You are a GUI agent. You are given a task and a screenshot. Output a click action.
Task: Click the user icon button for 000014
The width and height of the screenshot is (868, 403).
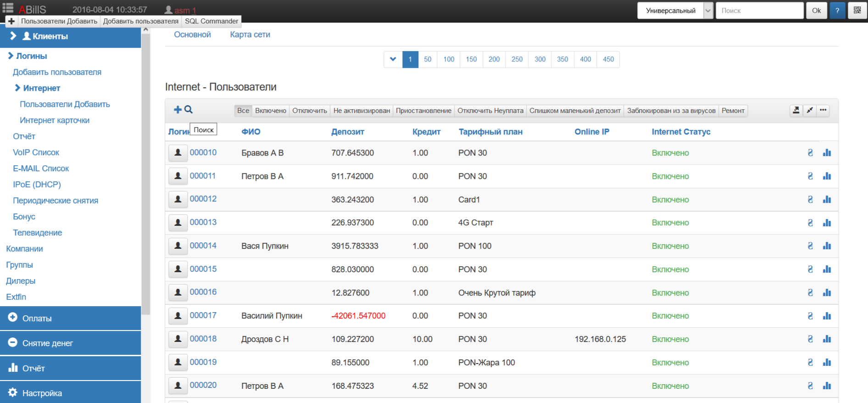tap(178, 246)
